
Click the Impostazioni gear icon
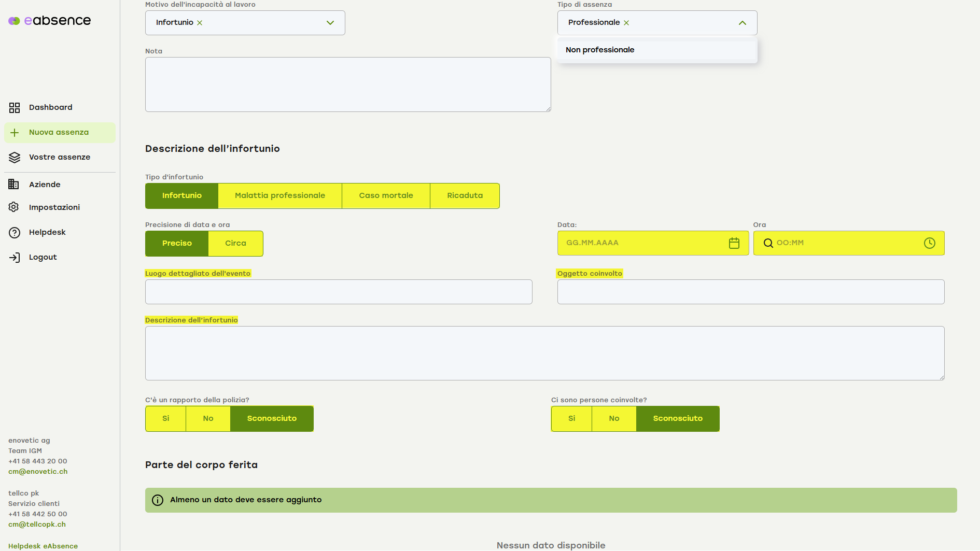[x=14, y=207]
